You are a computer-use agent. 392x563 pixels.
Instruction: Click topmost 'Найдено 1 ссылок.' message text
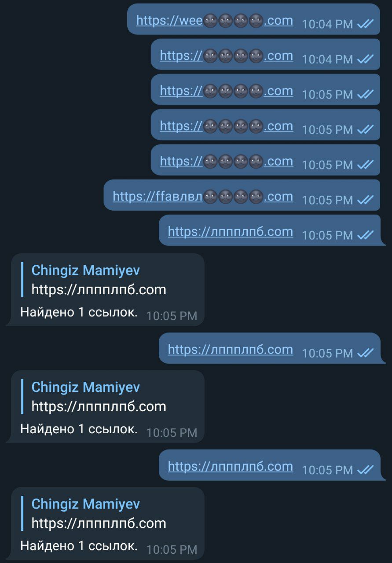pyautogui.click(x=79, y=312)
